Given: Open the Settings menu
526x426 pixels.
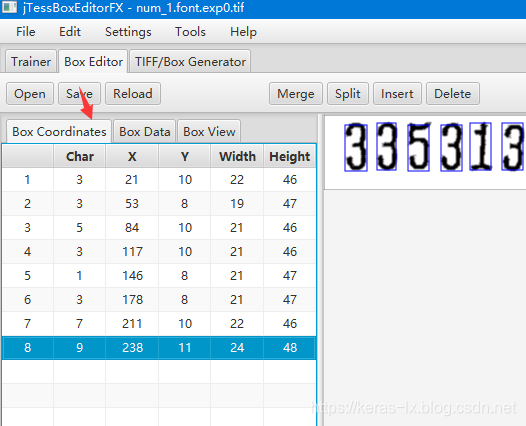Looking at the screenshot, I should (x=128, y=32).
